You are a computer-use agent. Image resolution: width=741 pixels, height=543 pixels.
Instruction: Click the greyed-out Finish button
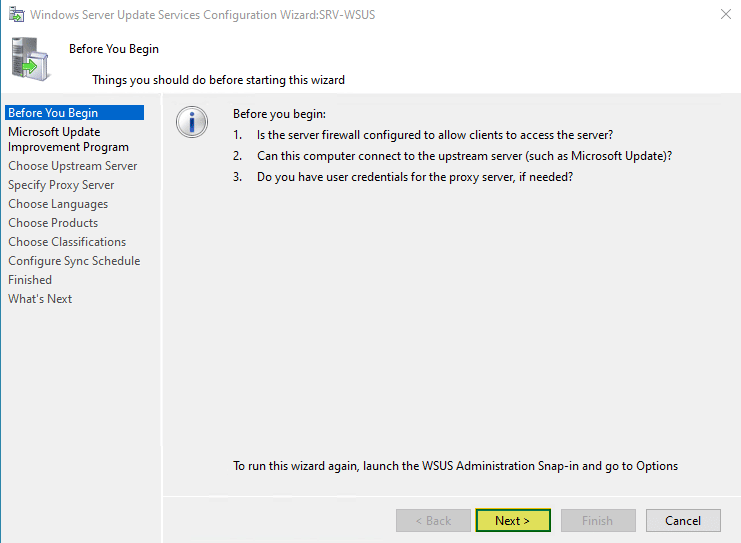coord(598,520)
